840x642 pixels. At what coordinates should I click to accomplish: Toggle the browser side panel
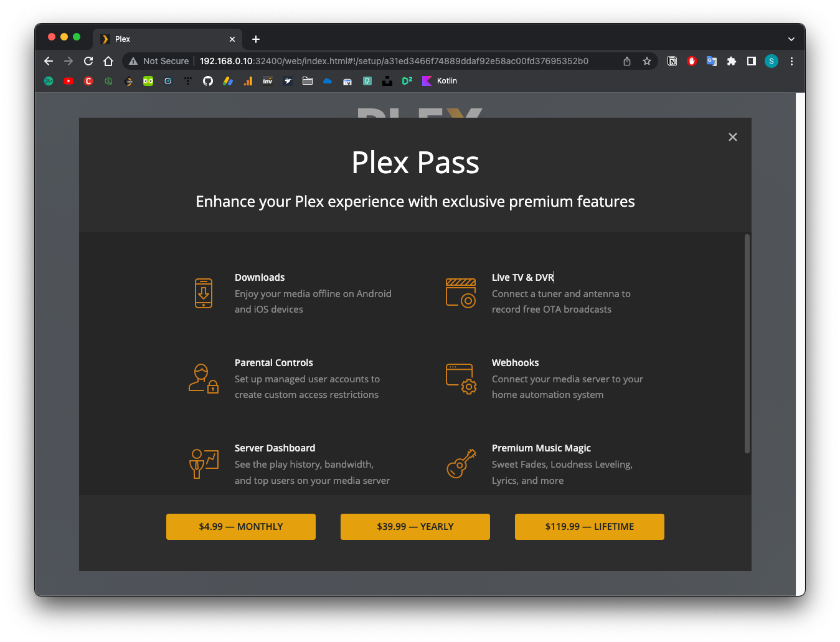point(752,61)
